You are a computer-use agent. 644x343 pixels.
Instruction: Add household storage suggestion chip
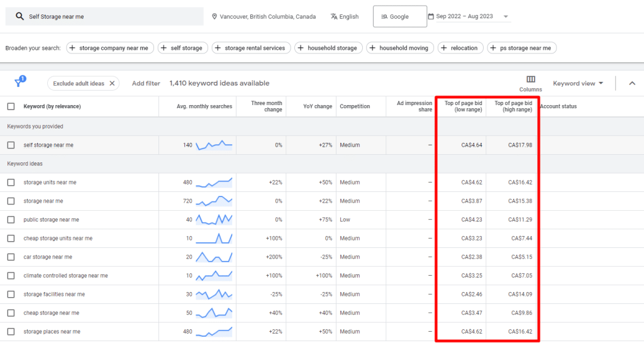pos(328,48)
